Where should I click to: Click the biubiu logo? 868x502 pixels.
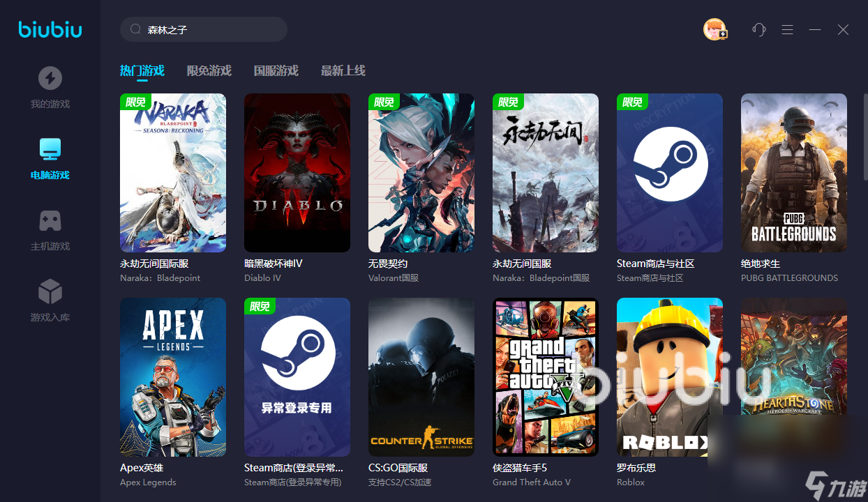(50, 29)
